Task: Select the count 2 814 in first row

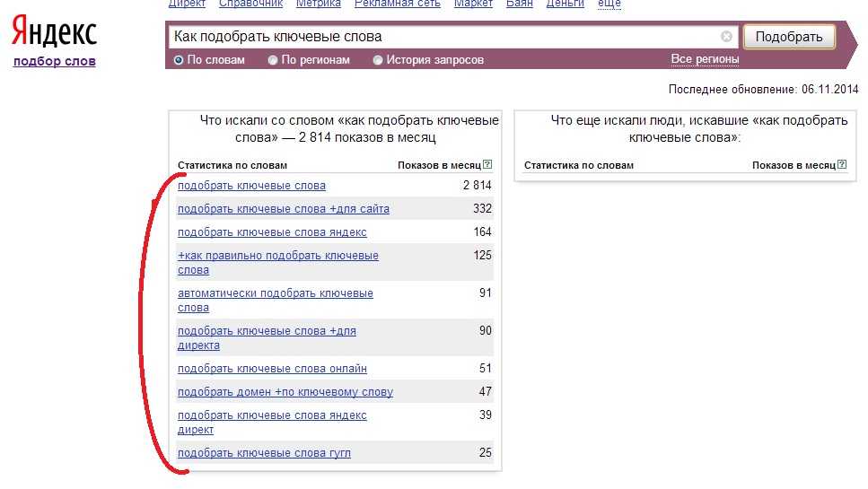Action: pyautogui.click(x=478, y=186)
